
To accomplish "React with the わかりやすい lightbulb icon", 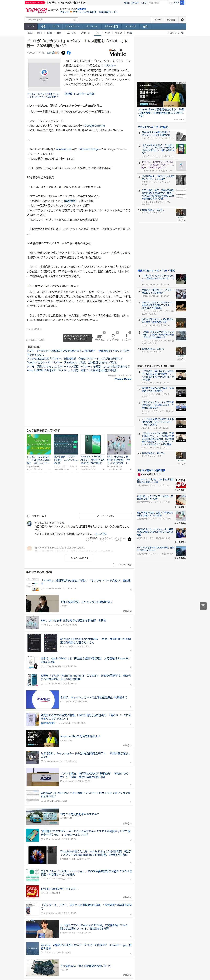I will coord(113,337).
